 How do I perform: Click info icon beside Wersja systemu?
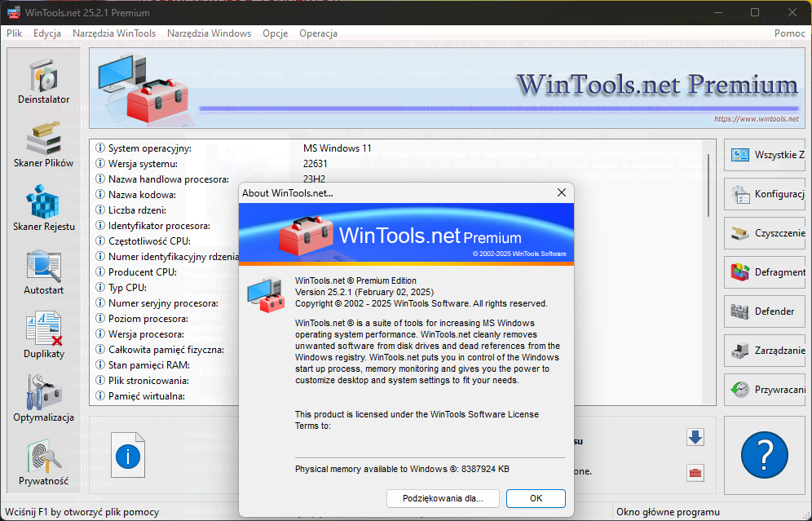pyautogui.click(x=100, y=164)
